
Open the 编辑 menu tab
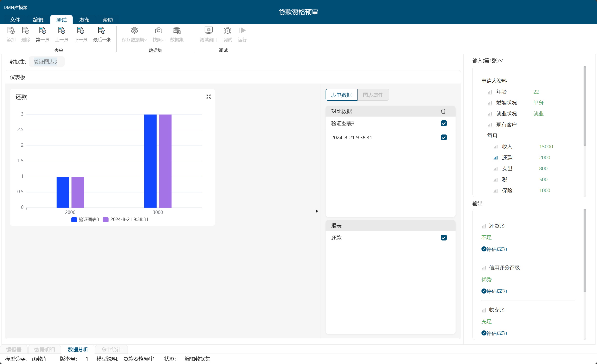pyautogui.click(x=38, y=20)
